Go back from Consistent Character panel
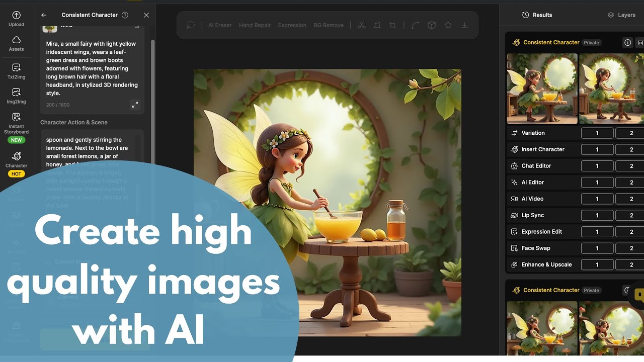This screenshot has height=362, width=644. click(x=44, y=15)
